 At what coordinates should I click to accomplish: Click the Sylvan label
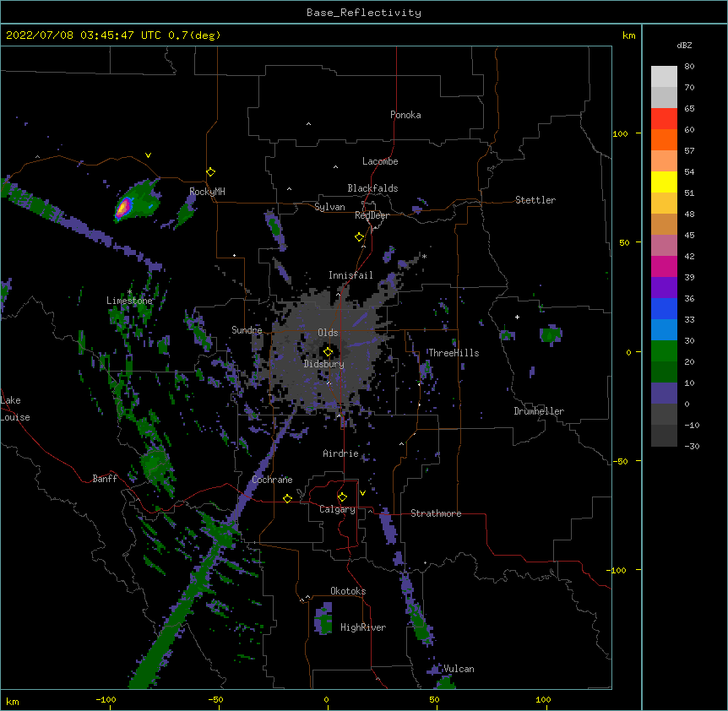coord(329,207)
